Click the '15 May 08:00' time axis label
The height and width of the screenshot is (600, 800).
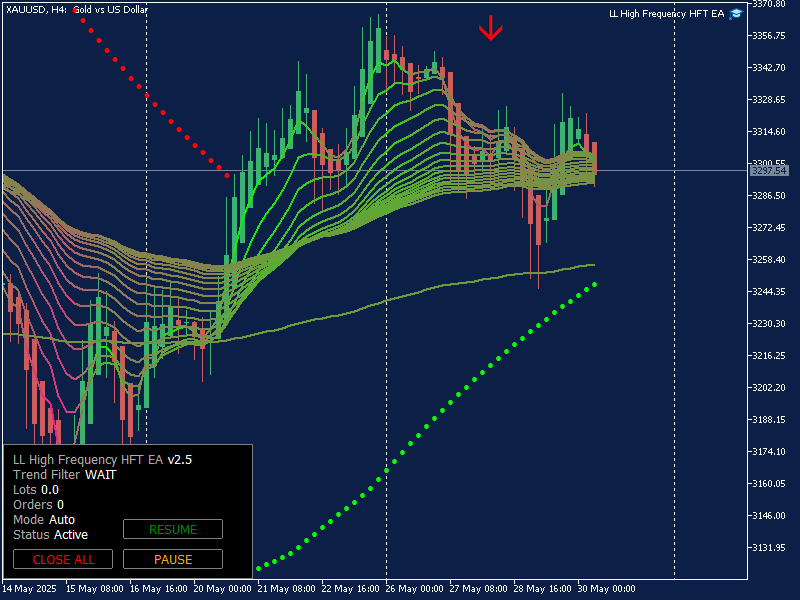tap(95, 589)
